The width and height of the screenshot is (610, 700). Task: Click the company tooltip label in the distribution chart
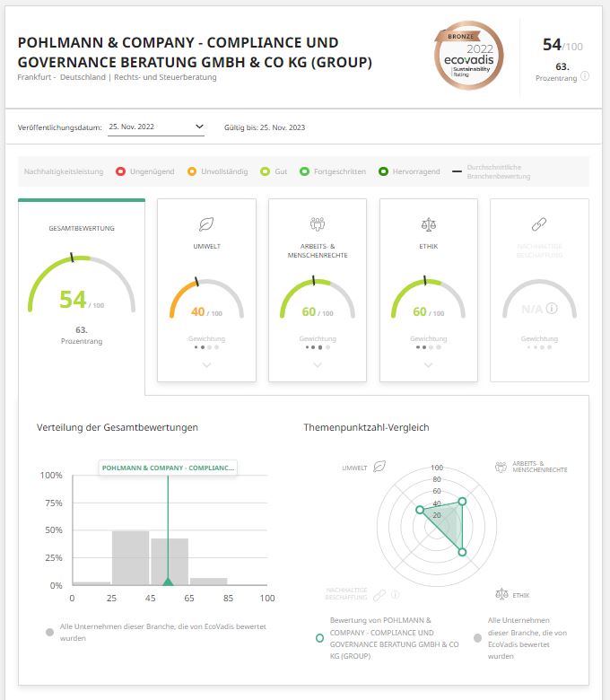point(168,468)
